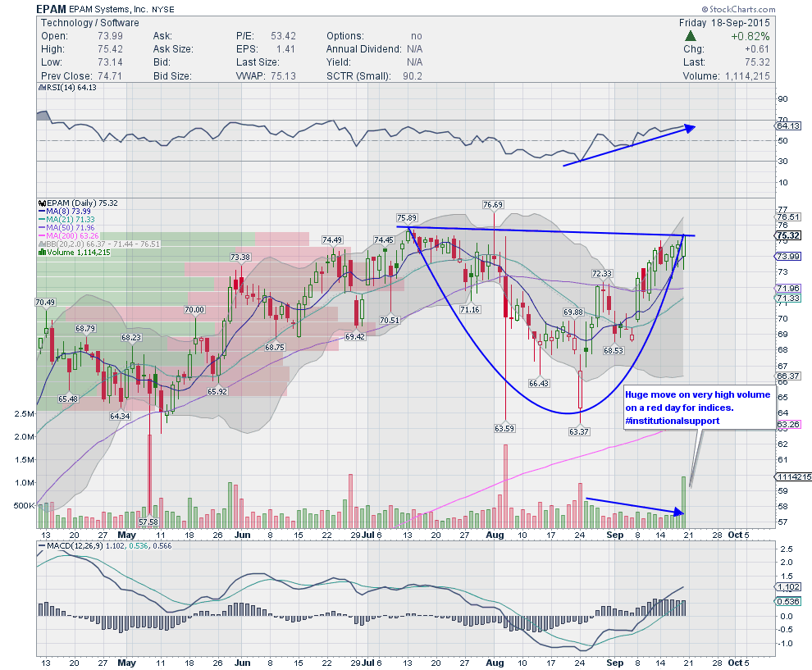The image size is (812, 670).
Task: Click the Annual Dividend label
Action: [x=363, y=49]
